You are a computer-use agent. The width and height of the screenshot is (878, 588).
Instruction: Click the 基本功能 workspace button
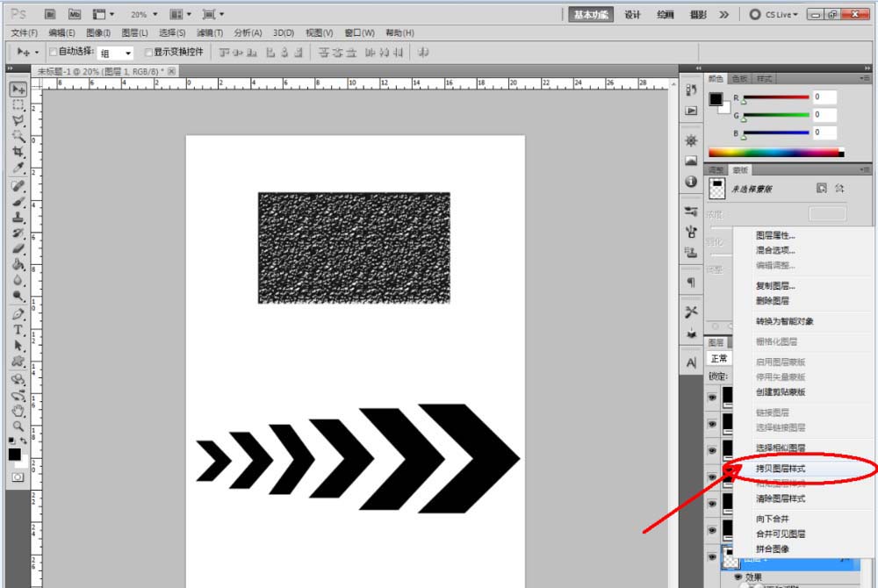589,15
